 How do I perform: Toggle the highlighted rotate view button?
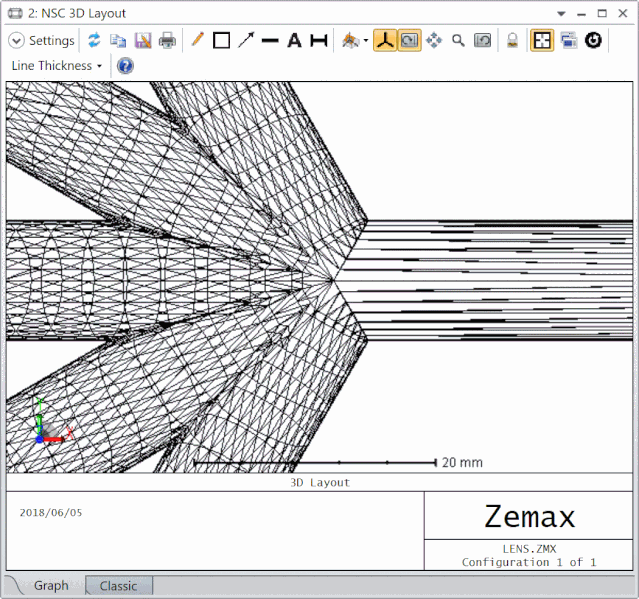click(409, 40)
